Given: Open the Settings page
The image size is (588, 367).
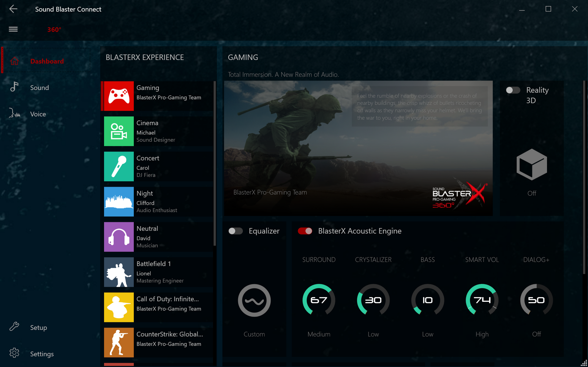Looking at the screenshot, I should point(42,354).
